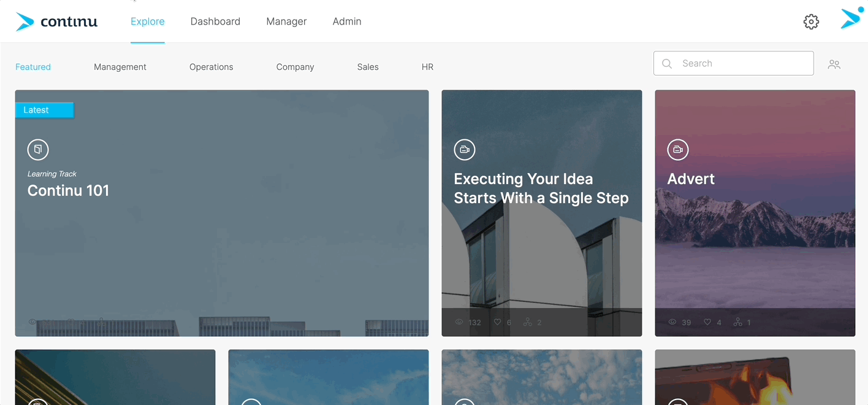Click the video icon on Executing Your Idea
Viewport: 868px width, 405px height.
pos(465,149)
